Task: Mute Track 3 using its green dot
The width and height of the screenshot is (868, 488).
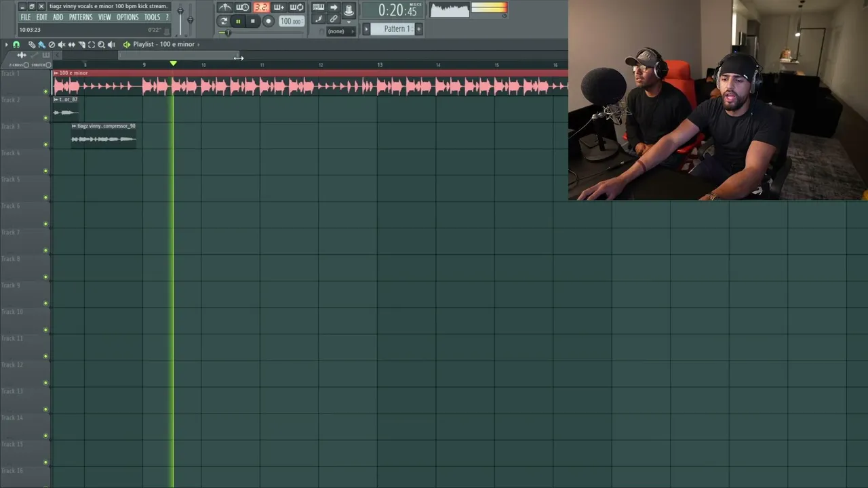Action: pos(46,144)
